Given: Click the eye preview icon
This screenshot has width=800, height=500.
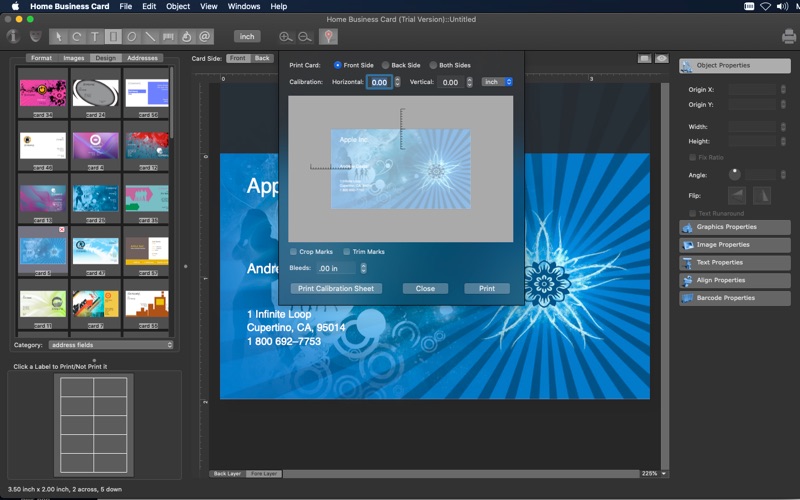Looking at the screenshot, I should point(662,59).
